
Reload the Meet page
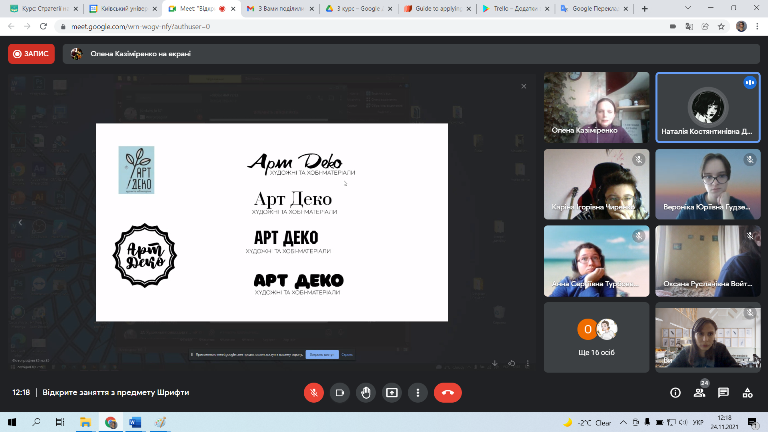(43, 26)
